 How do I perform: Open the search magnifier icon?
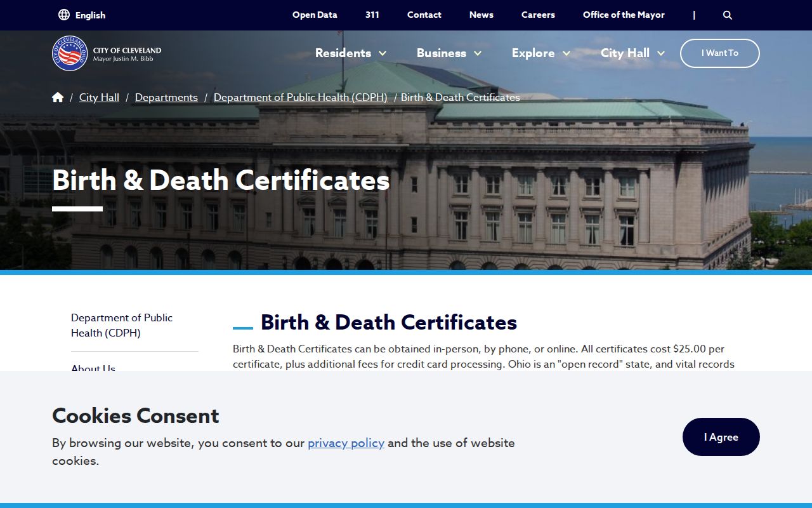(728, 15)
